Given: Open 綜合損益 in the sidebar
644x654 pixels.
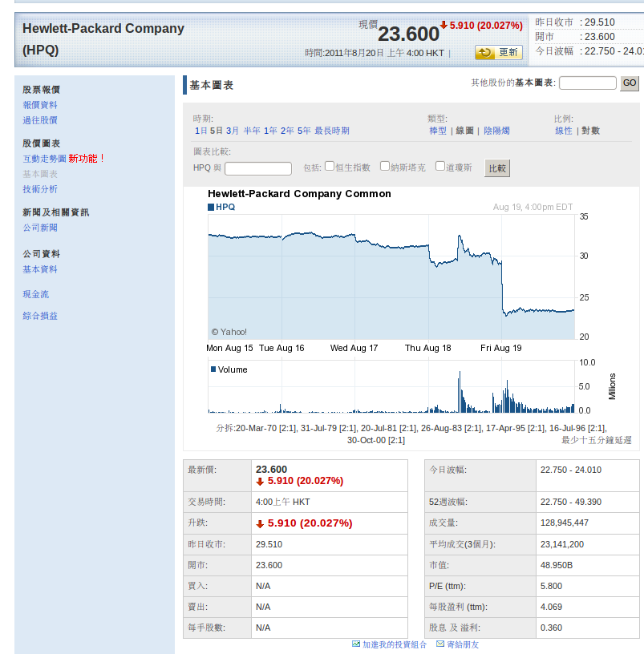Looking at the screenshot, I should pos(40,316).
